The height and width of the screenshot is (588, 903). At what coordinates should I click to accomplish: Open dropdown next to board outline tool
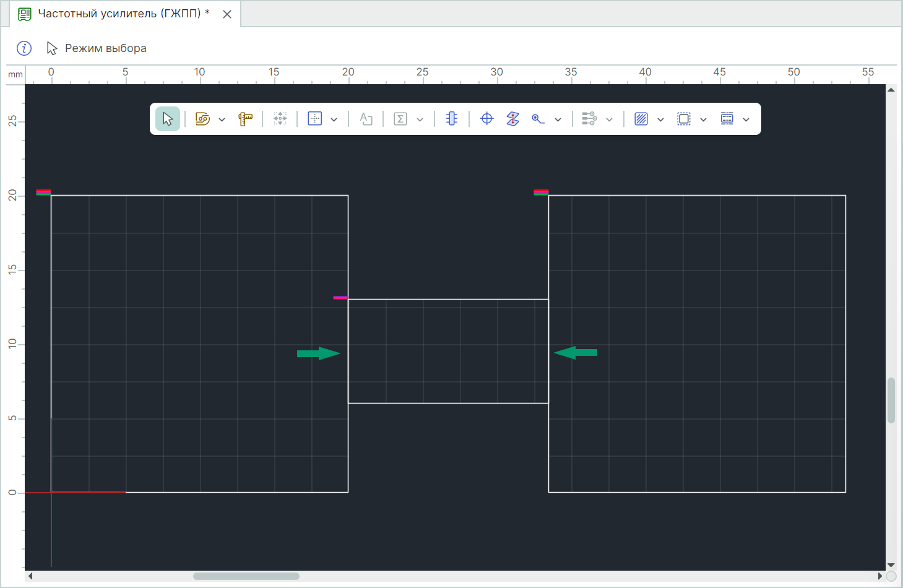coord(222,119)
